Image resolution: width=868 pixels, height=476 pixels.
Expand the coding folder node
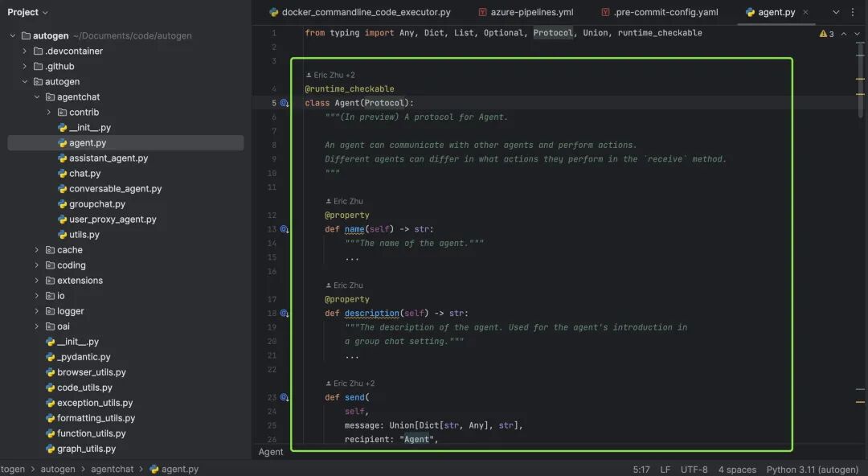click(37, 265)
